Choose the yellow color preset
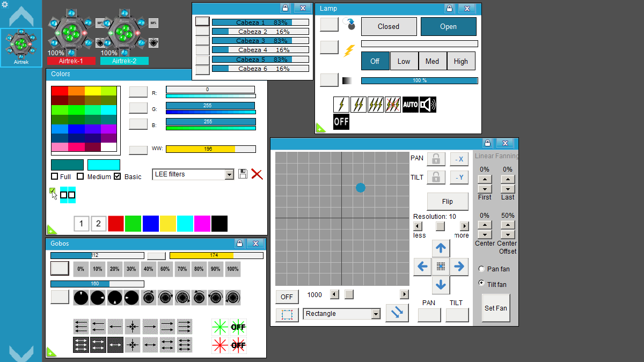Image resolution: width=644 pixels, height=362 pixels. (x=168, y=224)
